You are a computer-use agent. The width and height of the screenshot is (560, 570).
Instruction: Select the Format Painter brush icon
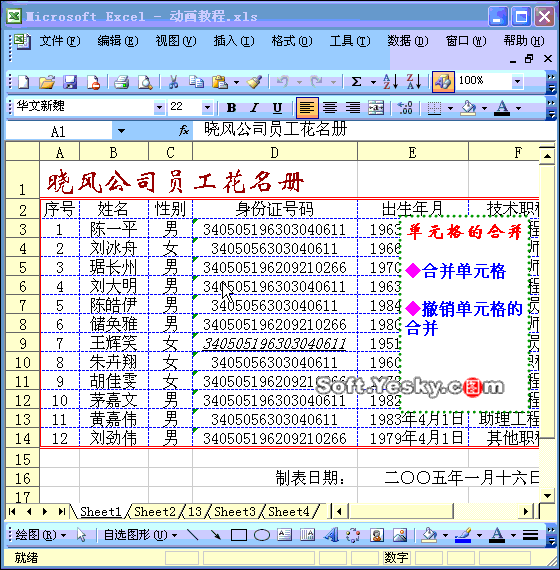(254, 82)
